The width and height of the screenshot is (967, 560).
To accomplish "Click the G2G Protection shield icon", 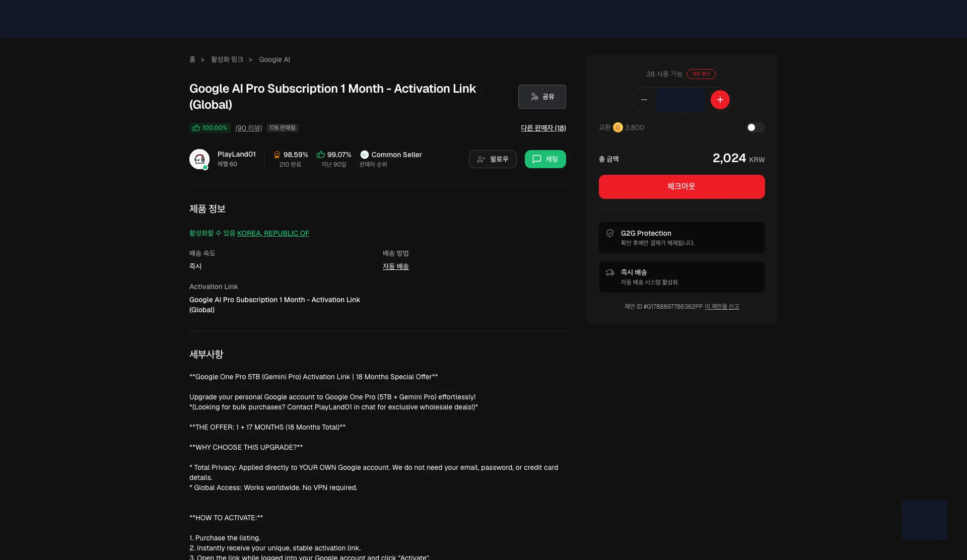I will 609,233.
